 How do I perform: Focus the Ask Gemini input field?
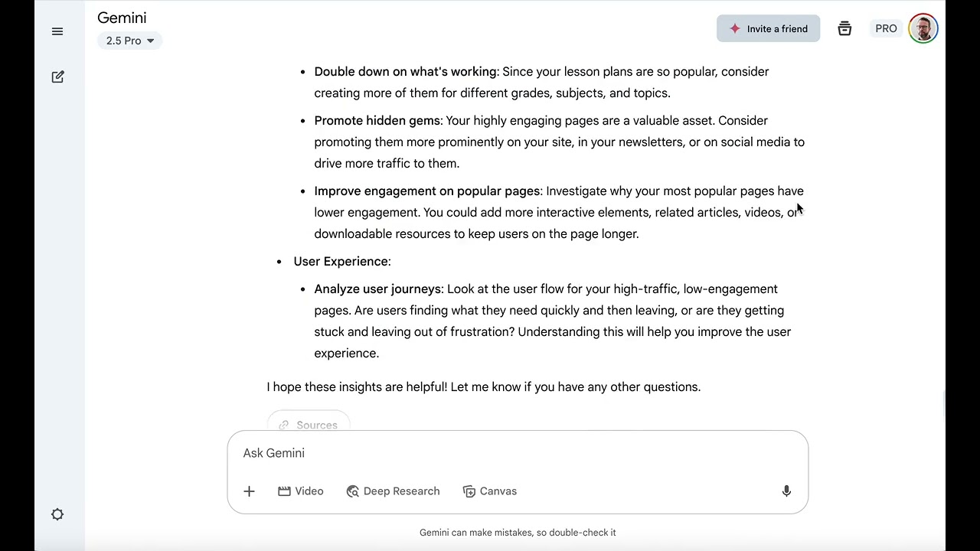518,453
